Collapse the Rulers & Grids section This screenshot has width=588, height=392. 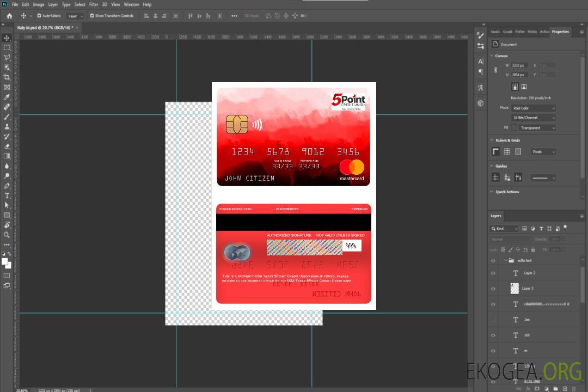click(x=492, y=140)
